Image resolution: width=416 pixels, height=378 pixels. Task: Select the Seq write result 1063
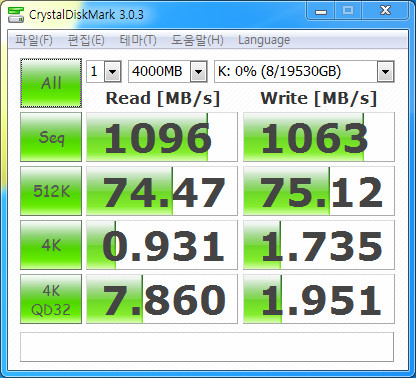[x=319, y=137]
